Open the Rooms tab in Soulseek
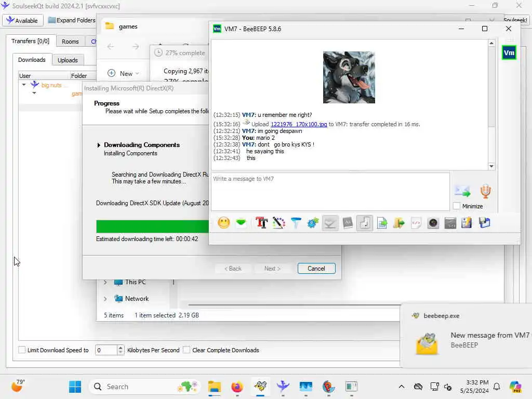Image resolution: width=532 pixels, height=399 pixels. [x=70, y=42]
